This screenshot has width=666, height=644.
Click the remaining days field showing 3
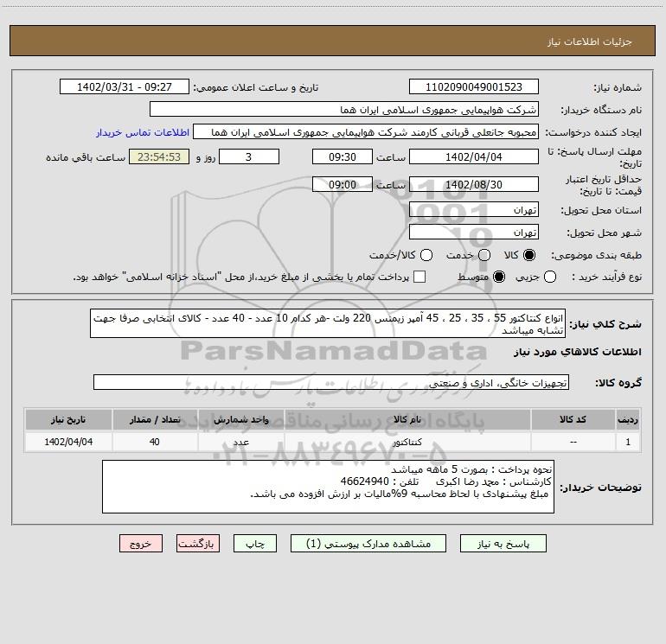(x=249, y=157)
